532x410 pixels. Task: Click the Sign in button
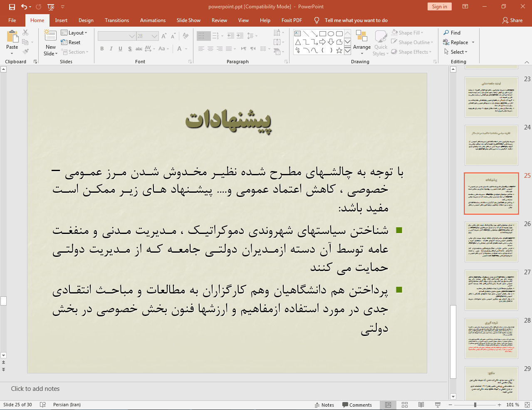[439, 7]
